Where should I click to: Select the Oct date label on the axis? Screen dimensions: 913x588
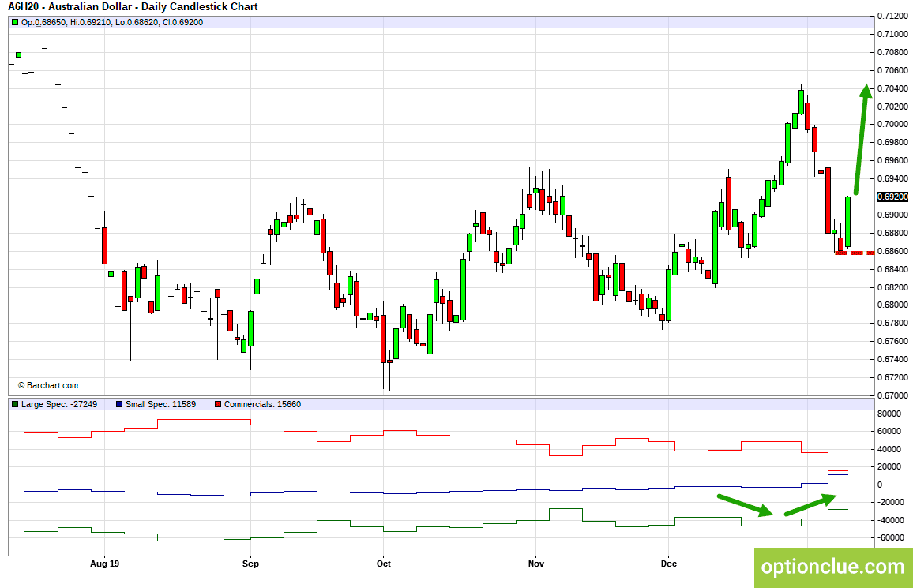pyautogui.click(x=384, y=564)
